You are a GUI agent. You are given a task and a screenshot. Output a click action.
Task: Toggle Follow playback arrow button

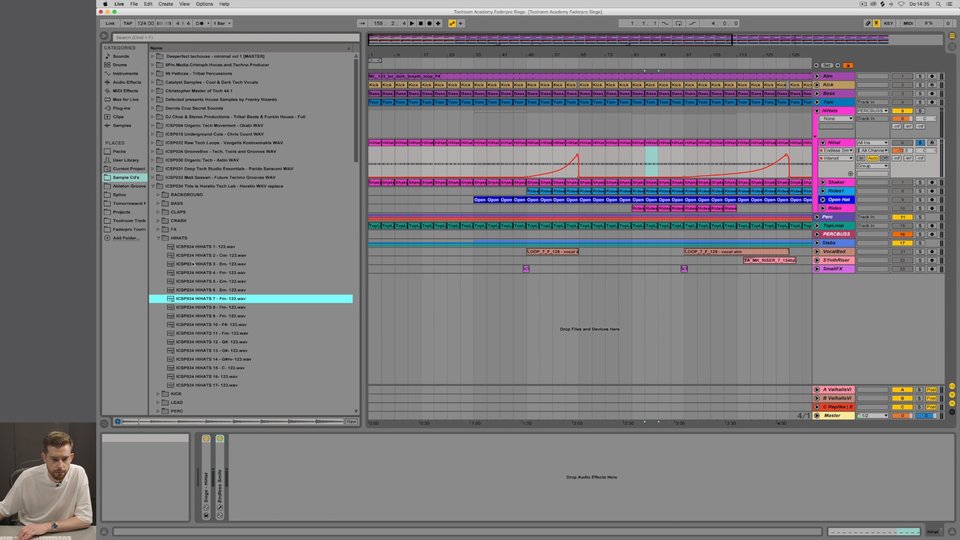pyautogui.click(x=362, y=23)
